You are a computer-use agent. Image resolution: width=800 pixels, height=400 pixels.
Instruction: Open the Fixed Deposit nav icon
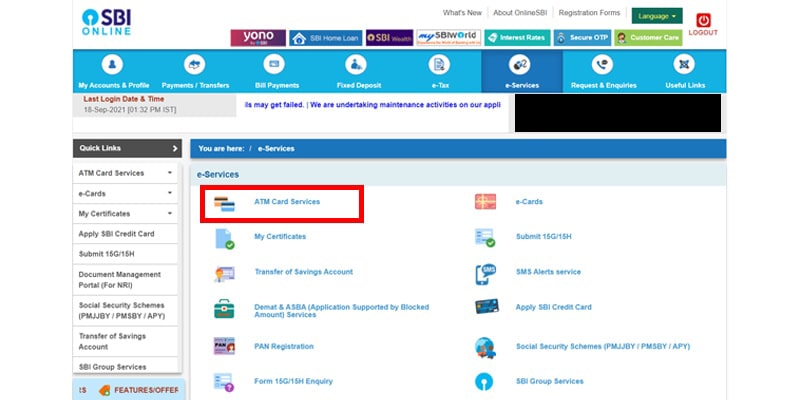[356, 65]
